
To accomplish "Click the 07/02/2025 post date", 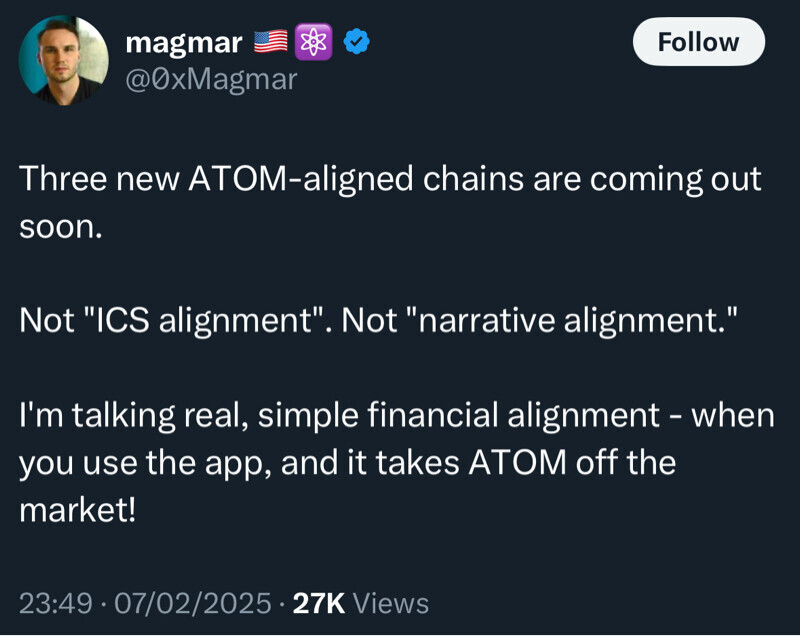I will click(193, 603).
